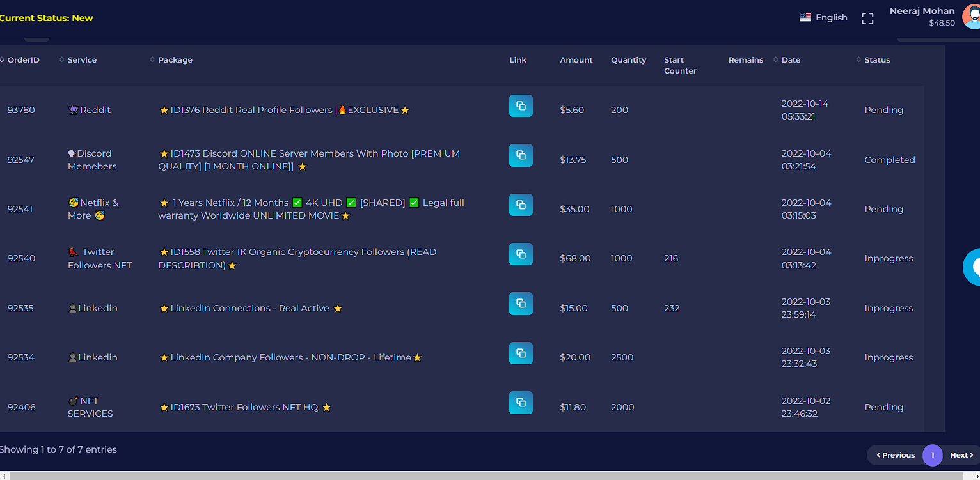Image resolution: width=980 pixels, height=480 pixels.
Task: Click the Discord Memebers service cell
Action: 93,160
